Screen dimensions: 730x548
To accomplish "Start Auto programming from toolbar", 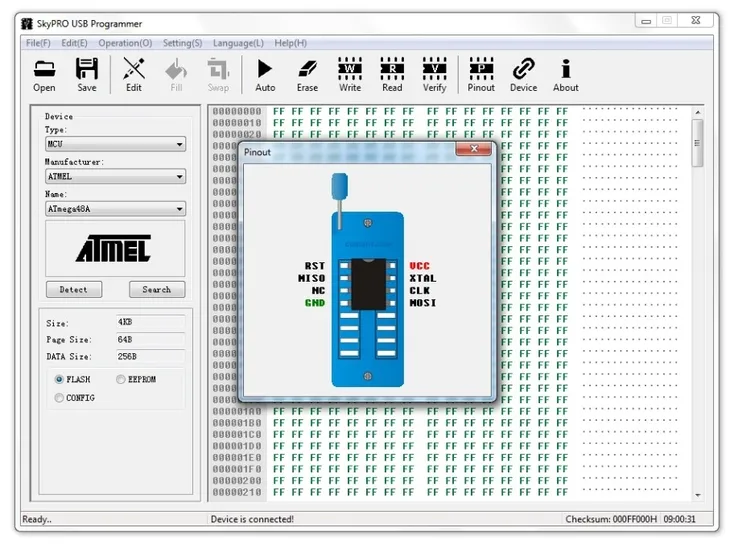I will click(x=265, y=74).
